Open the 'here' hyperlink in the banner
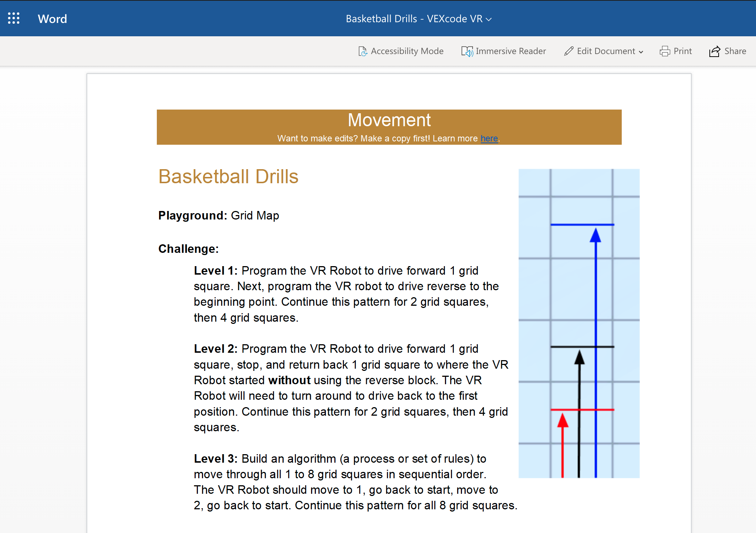Viewport: 756px width, 533px height. pos(489,138)
